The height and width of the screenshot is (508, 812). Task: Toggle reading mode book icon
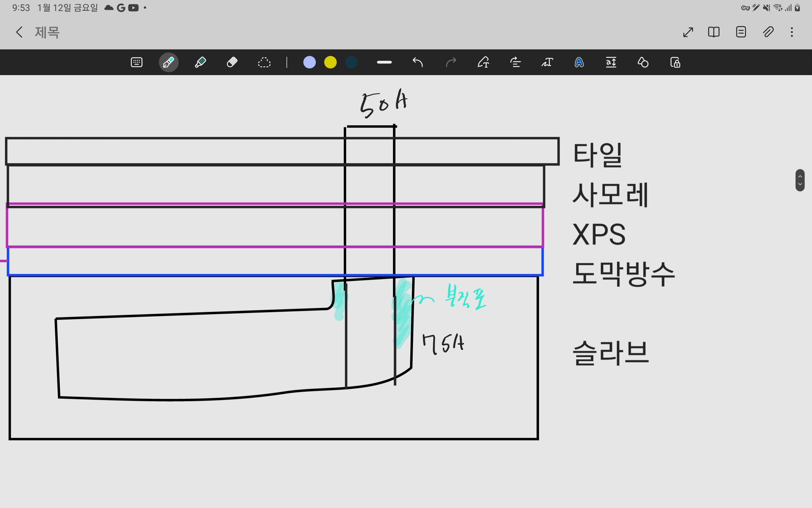(714, 32)
